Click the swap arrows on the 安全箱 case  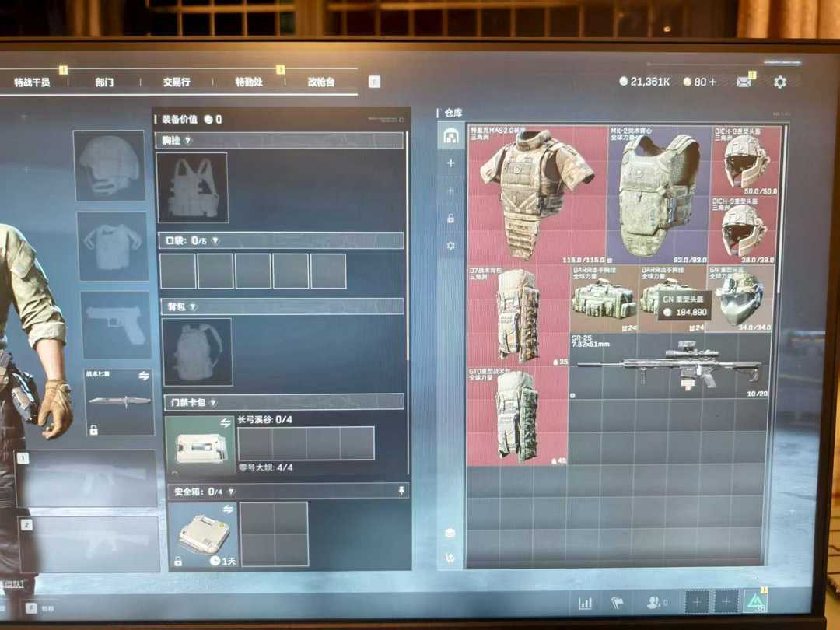click(228, 509)
